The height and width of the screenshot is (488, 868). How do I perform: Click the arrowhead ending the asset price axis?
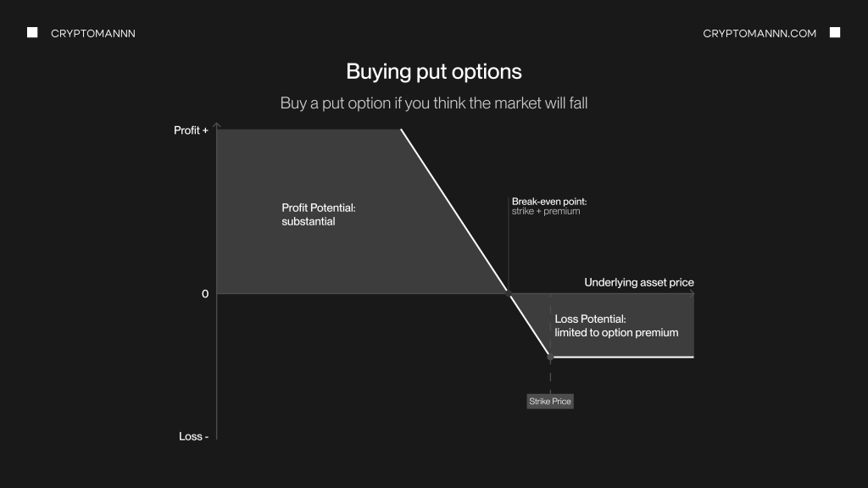692,293
